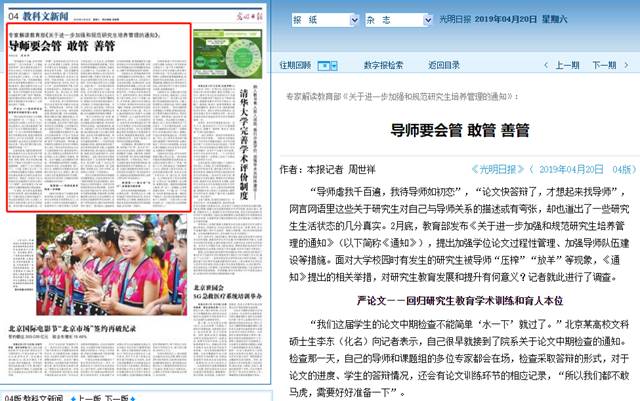
Task: Click the 04版 page link in byline
Action: tap(623, 169)
